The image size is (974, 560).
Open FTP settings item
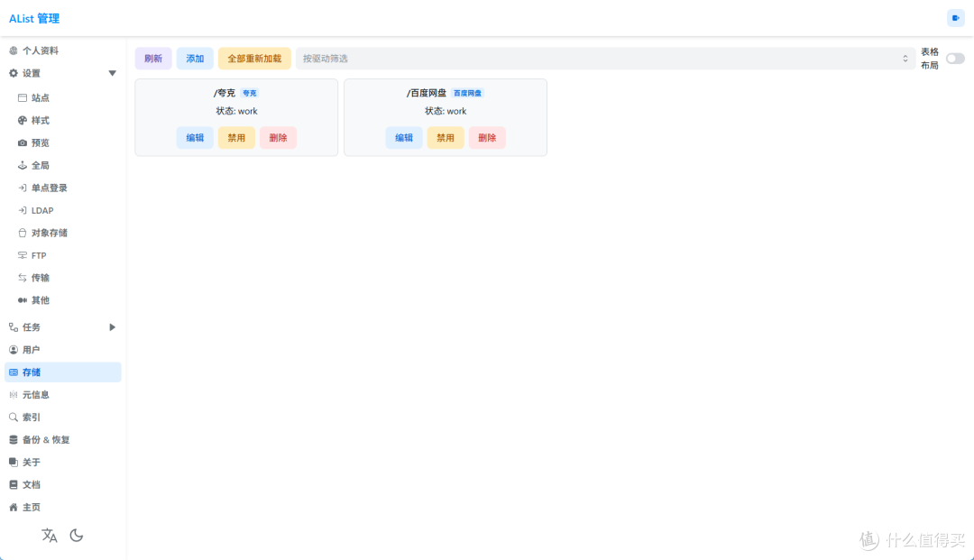(67, 255)
